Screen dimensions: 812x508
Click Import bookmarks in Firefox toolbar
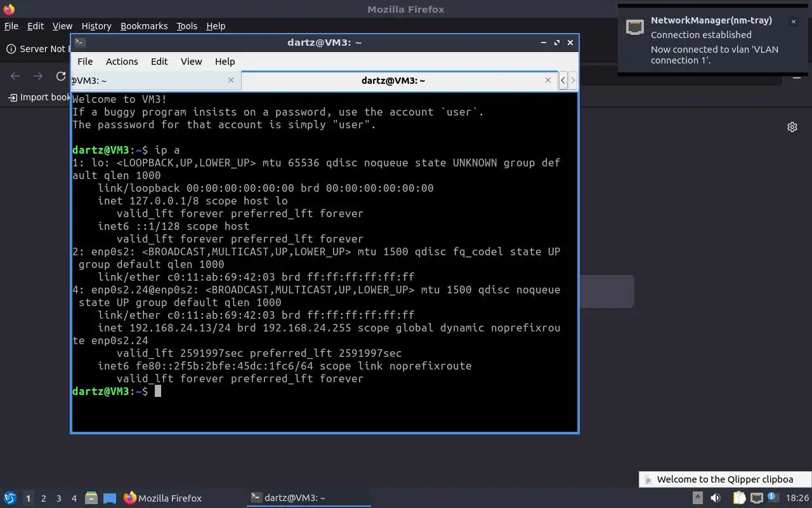point(39,97)
